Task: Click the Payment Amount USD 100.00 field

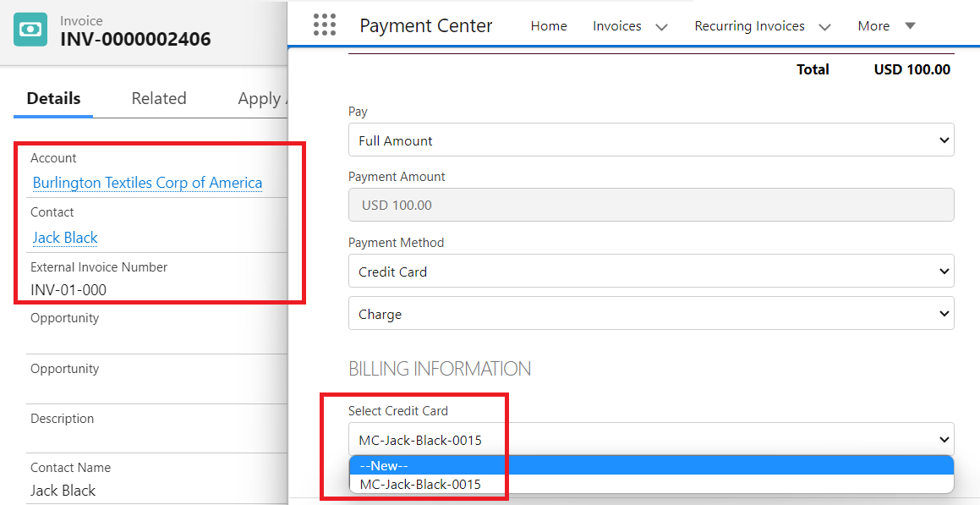Action: [650, 206]
